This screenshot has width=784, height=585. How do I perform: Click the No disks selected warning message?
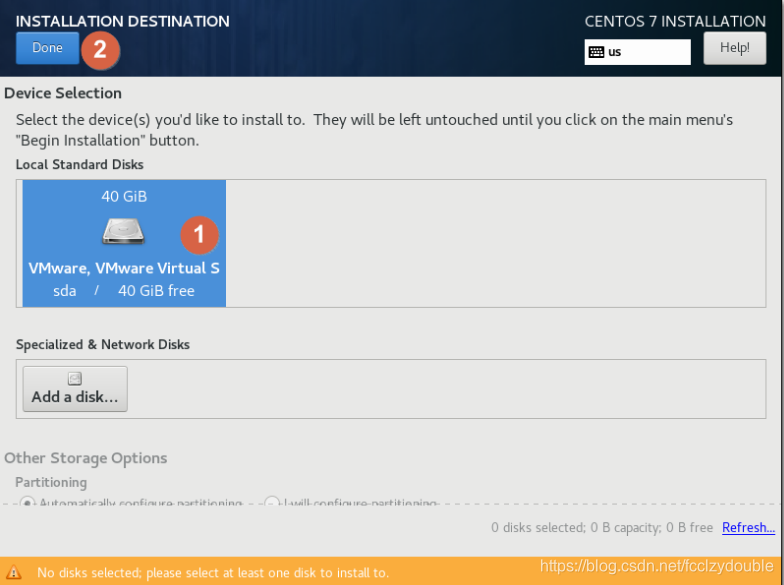pos(213,572)
